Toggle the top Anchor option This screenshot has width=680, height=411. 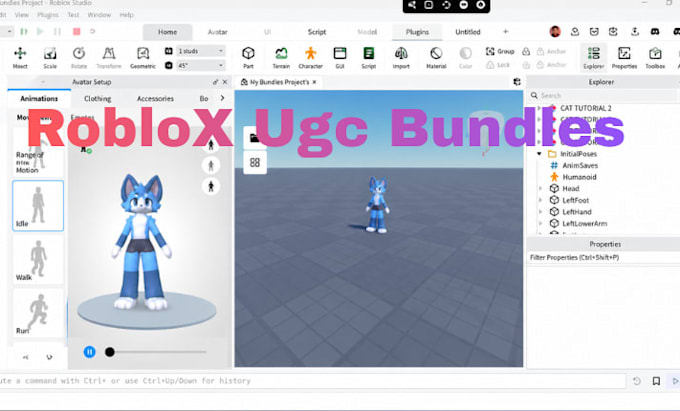[551, 51]
